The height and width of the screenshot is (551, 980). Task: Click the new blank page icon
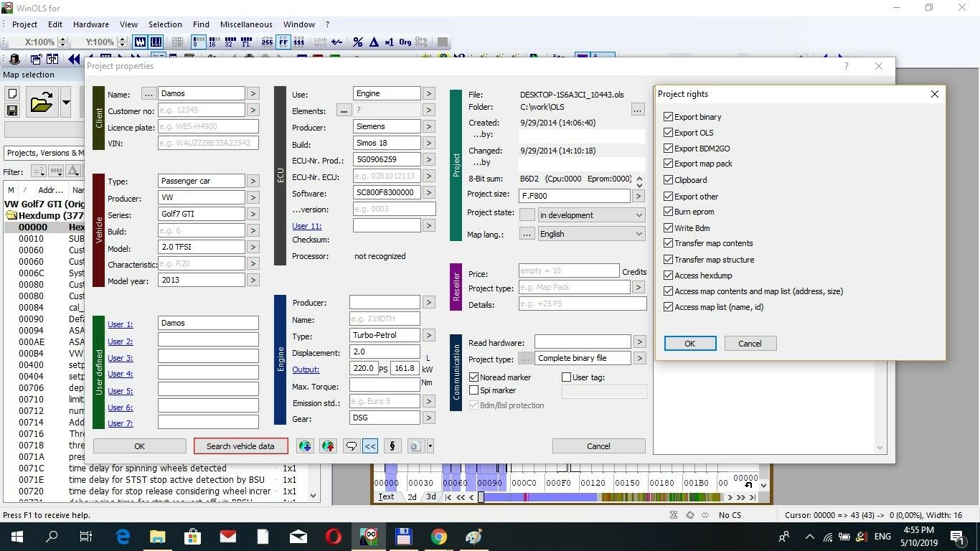coord(12,94)
